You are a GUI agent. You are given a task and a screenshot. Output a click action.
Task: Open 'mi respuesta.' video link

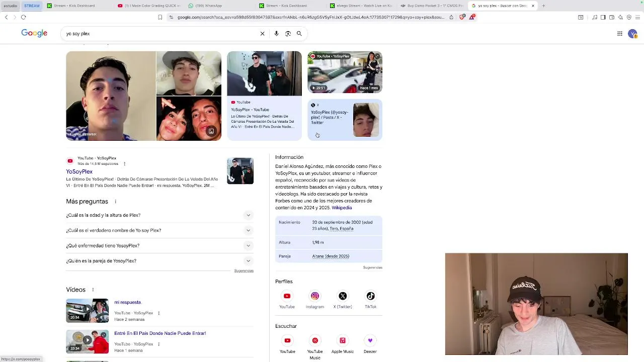(x=128, y=302)
